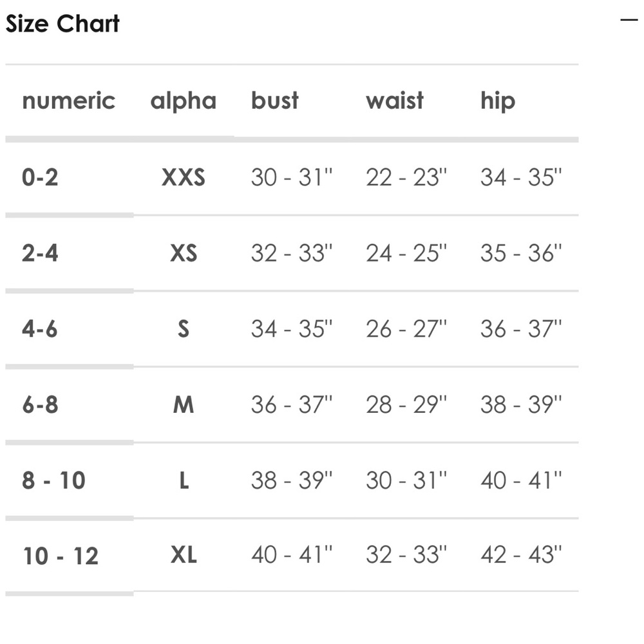Screen dimensions: 644x644
Task: Click the 8 - 10 numeric size cell
Action: pos(54,480)
